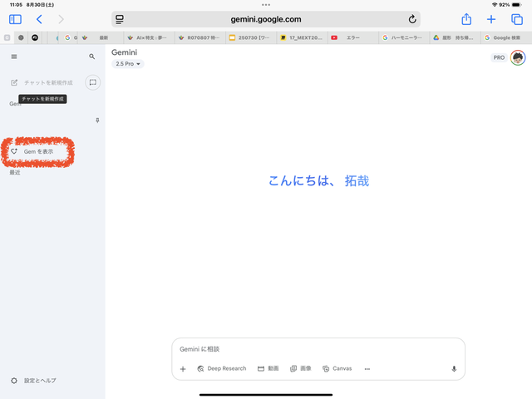The image size is (532, 399).
Task: Open the three-dot multitasking menu at top
Action: 266,5
